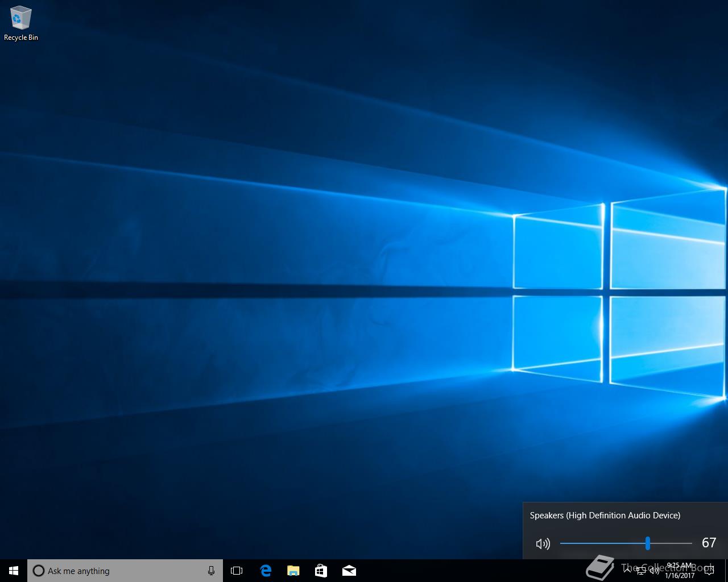
Task: Activate the Cortana microphone icon
Action: pos(211,571)
